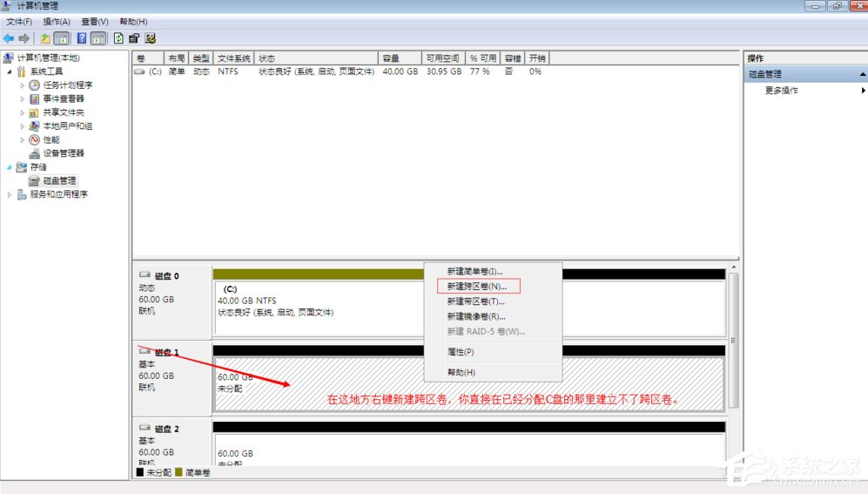868x494 pixels.
Task: Click the 服务和应用程序 icon
Action: click(x=22, y=194)
